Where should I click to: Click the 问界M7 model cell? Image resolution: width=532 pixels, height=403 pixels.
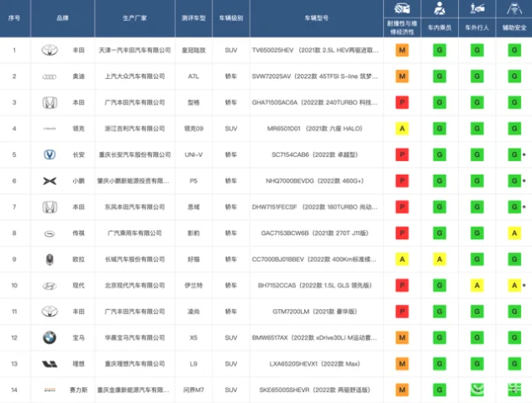pos(193,390)
